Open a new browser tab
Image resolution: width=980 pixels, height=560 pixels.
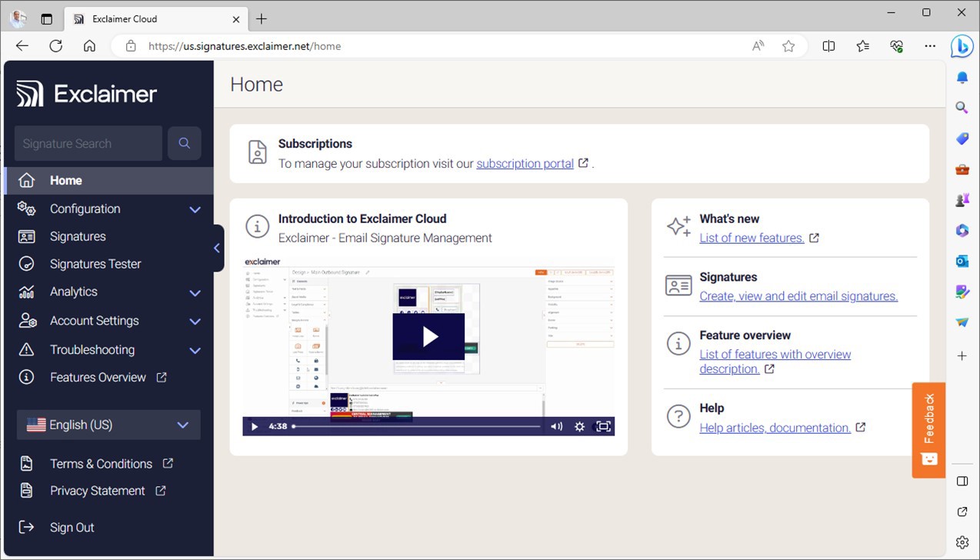coord(262,18)
